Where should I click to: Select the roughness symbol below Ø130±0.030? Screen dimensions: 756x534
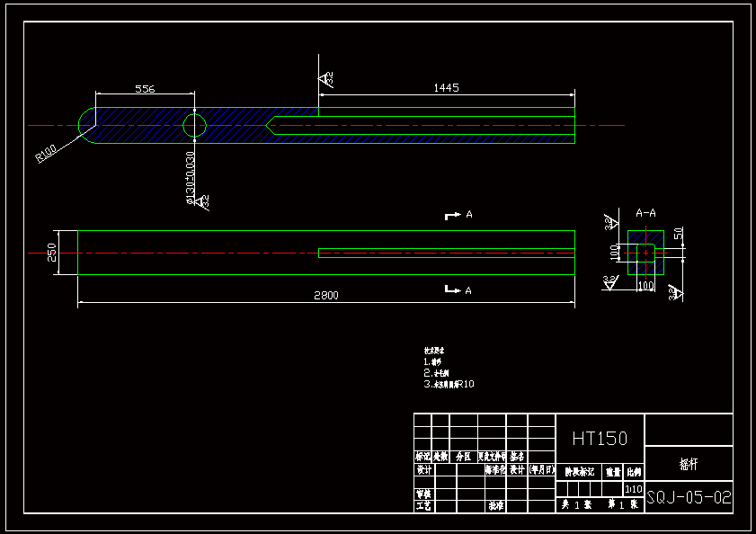[x=202, y=202]
